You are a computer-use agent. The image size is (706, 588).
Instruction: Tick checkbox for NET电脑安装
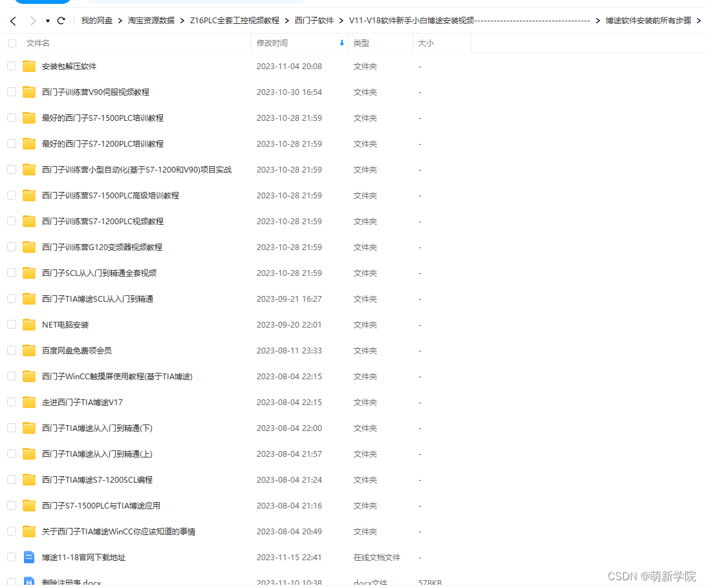(x=12, y=324)
